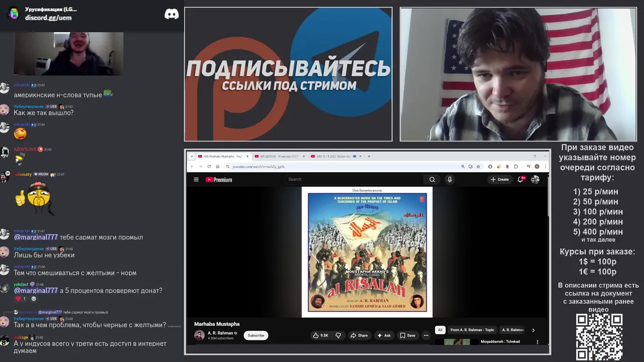Screen dimensions: 644x362
Task: Select From A. R. Rahman - Topic chip
Action: [472, 330]
